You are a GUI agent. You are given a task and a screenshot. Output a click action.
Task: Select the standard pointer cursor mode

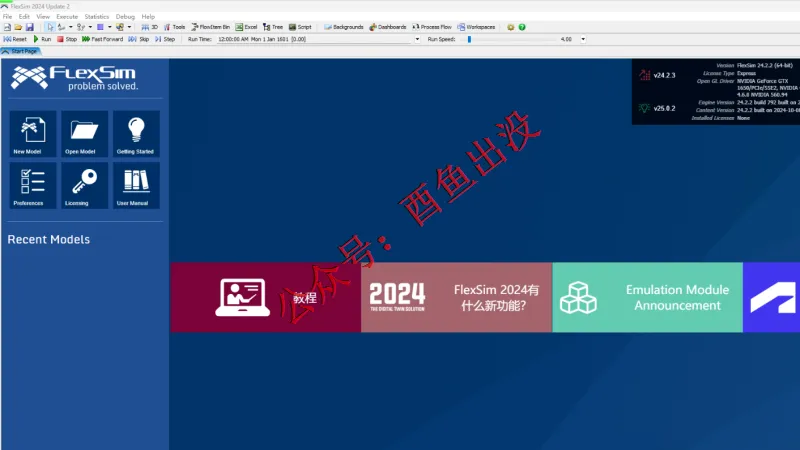point(49,27)
